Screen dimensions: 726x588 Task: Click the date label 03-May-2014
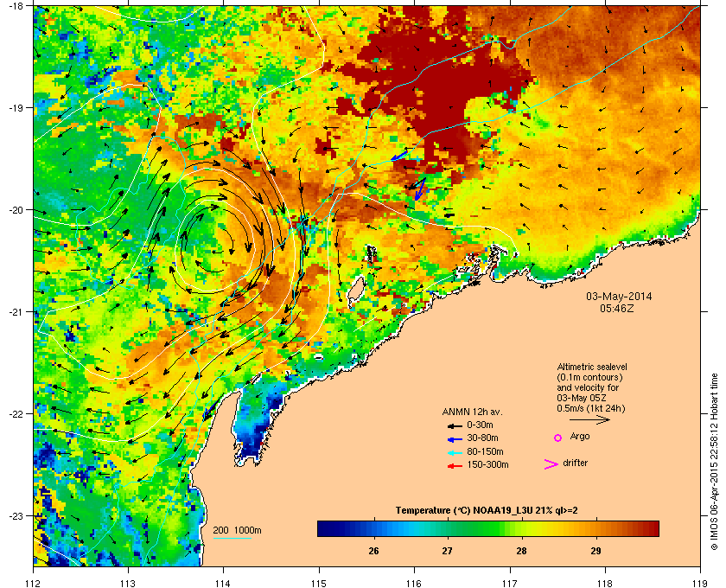[x=619, y=297]
